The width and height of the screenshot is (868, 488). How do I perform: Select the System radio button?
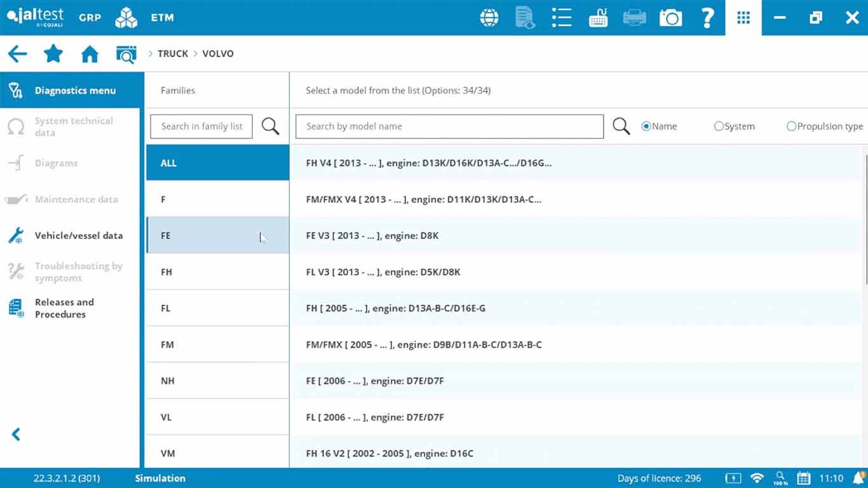pyautogui.click(x=719, y=126)
